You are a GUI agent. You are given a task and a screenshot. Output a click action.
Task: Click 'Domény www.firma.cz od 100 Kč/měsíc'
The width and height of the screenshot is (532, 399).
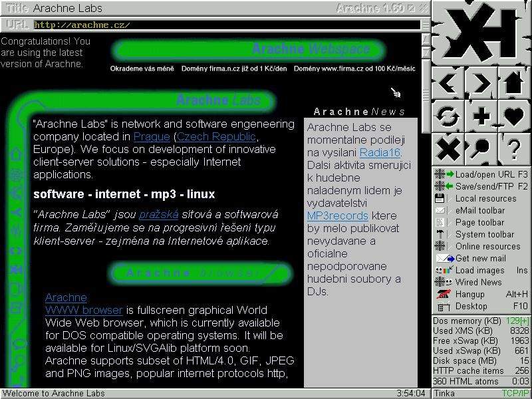[354, 68]
